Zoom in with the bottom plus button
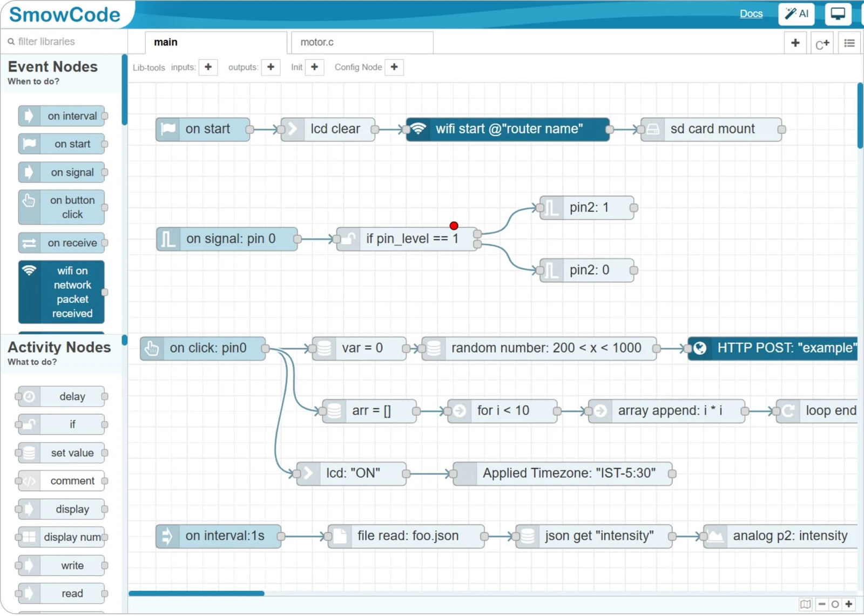 [x=849, y=604]
